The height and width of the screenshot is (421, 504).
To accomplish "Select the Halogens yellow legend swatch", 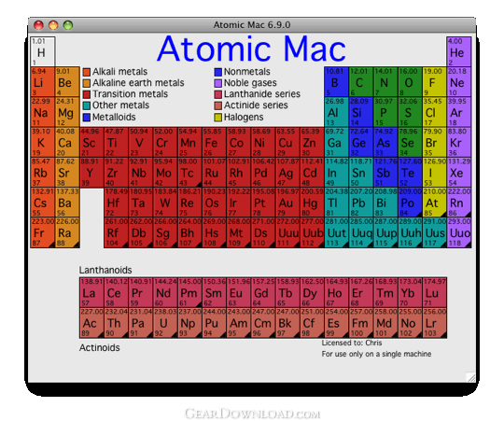I will click(x=217, y=118).
